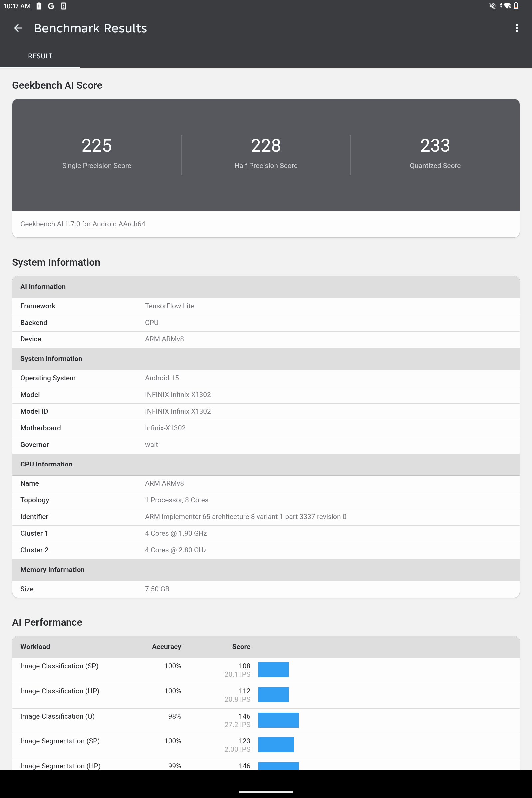Tap the Quantized Score 233

click(435, 146)
